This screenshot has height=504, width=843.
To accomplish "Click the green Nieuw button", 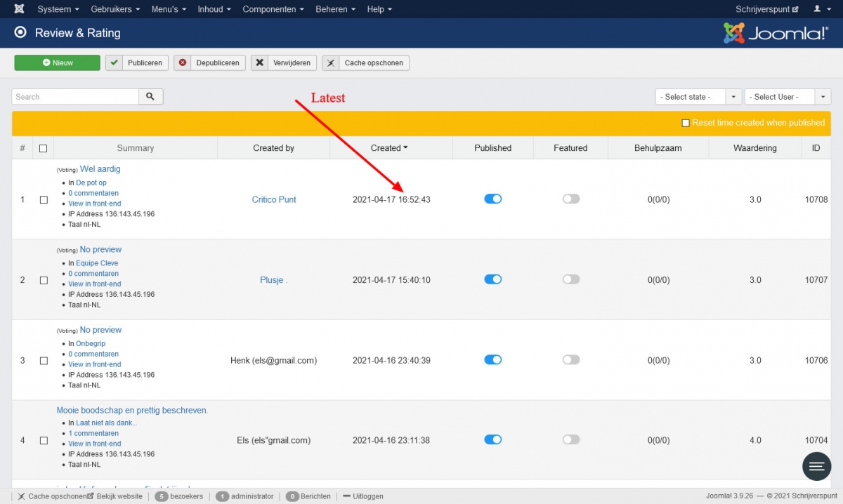I will (x=58, y=62).
